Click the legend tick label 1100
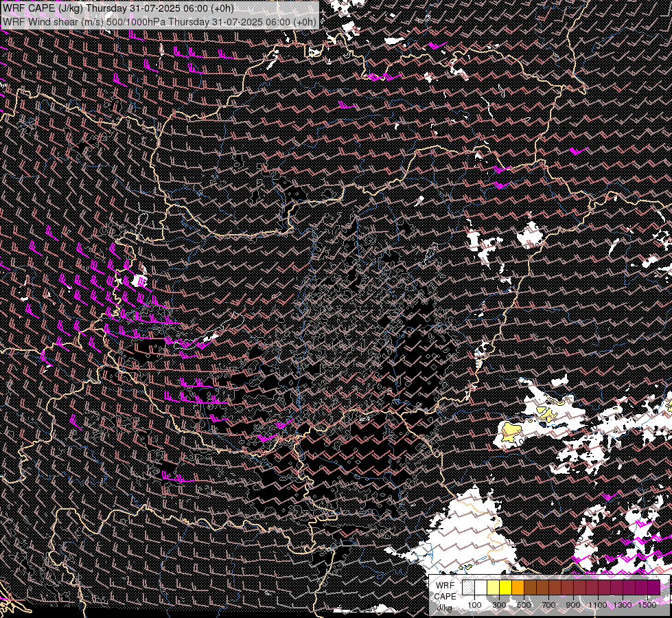Screen dimensions: 672x618 pos(597,605)
